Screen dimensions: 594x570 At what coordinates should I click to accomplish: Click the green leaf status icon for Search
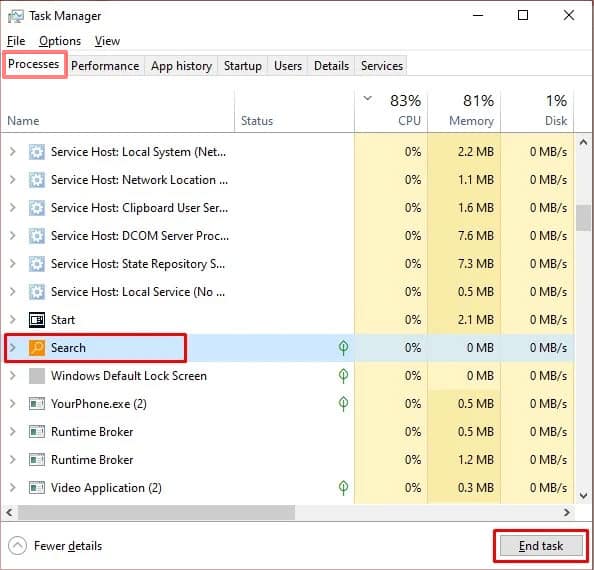[343, 347]
